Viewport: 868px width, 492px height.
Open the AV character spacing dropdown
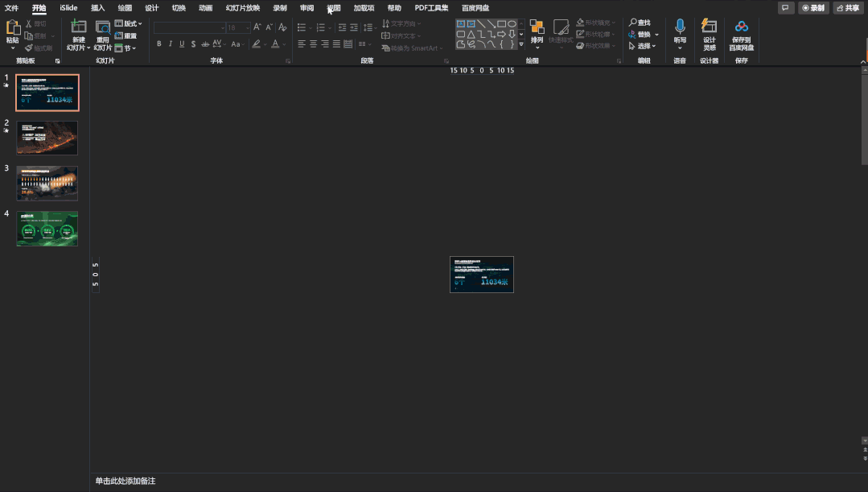click(x=220, y=43)
